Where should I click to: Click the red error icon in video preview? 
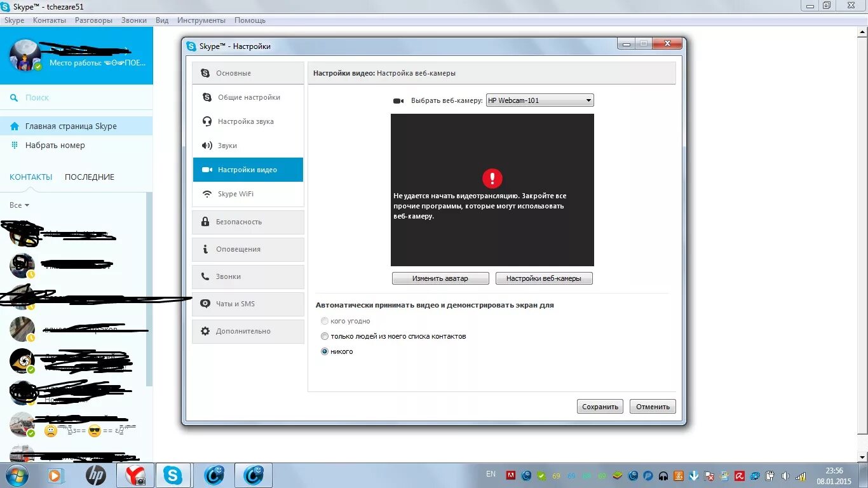[492, 179]
